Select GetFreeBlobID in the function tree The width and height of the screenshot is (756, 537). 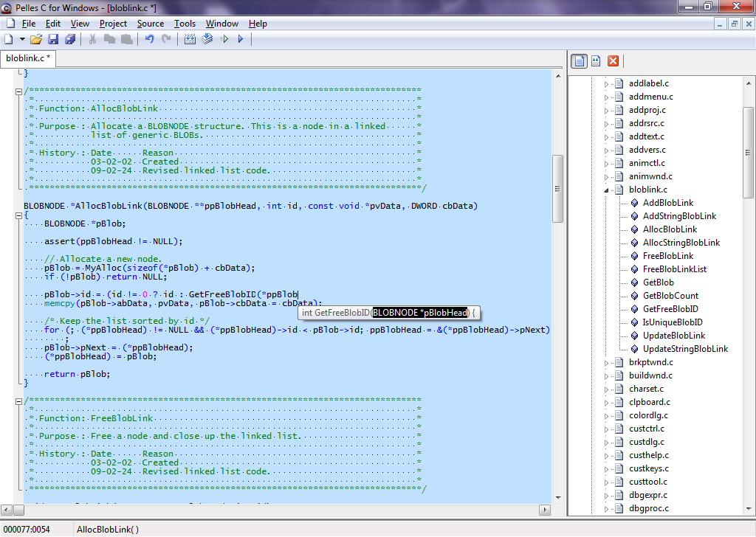pyautogui.click(x=670, y=309)
